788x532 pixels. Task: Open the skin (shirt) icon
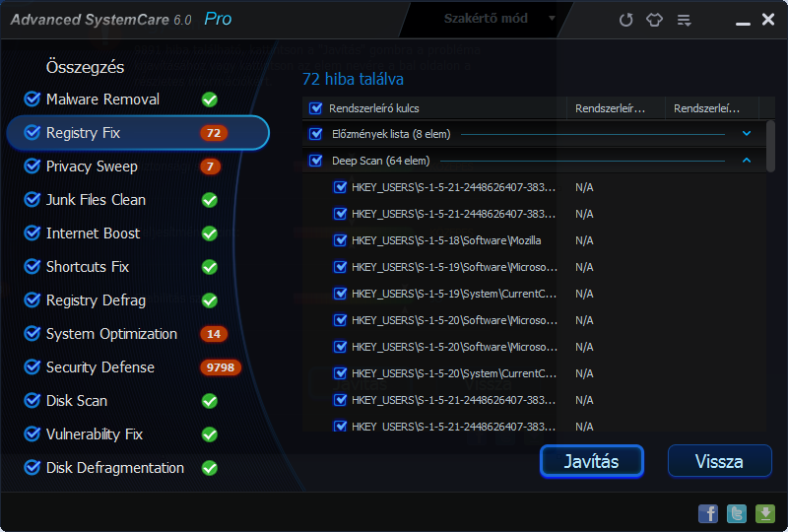[654, 20]
